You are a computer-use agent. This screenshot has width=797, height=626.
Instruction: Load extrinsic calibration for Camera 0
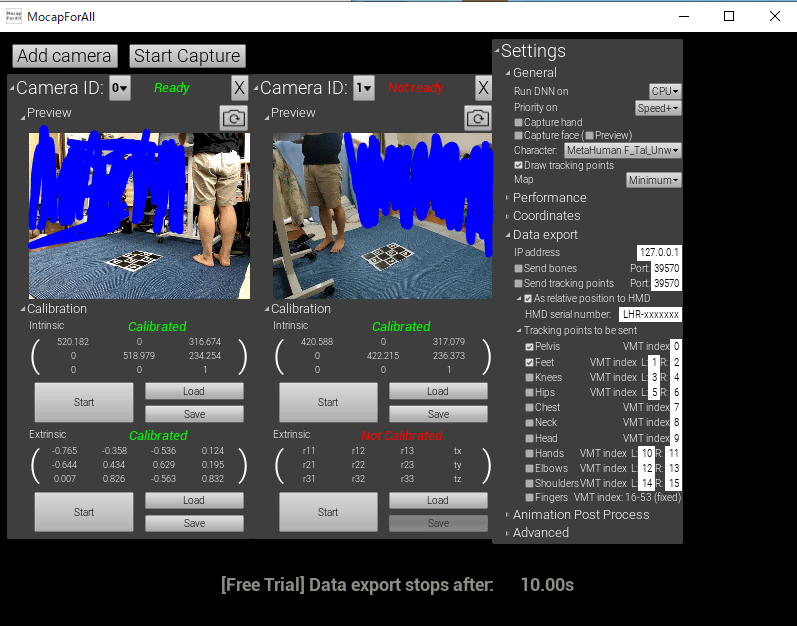[x=194, y=500]
